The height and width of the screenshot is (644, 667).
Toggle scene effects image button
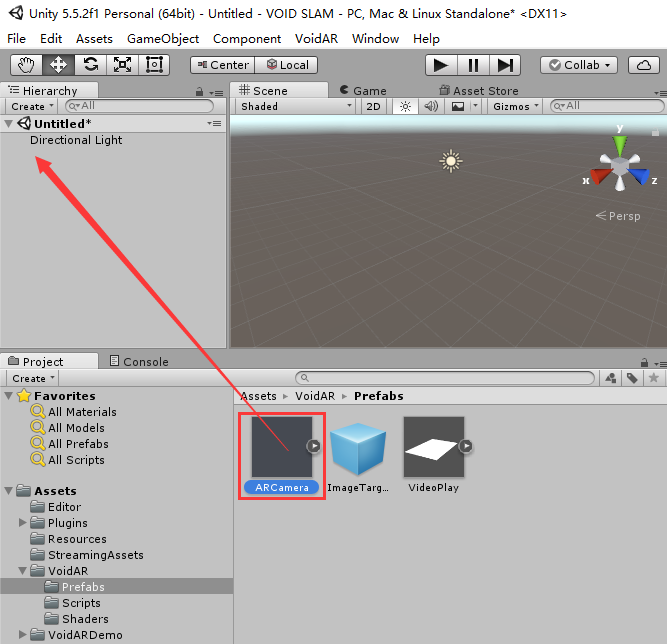pos(458,106)
